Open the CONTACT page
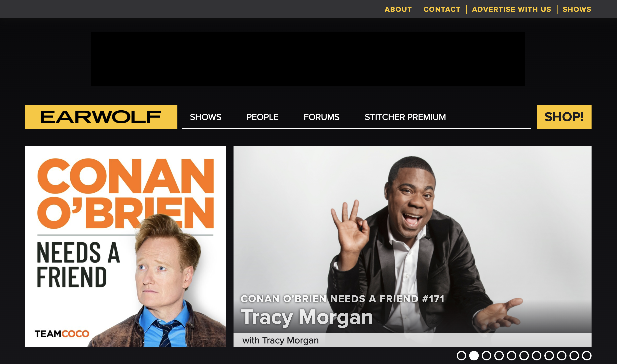 tap(442, 9)
